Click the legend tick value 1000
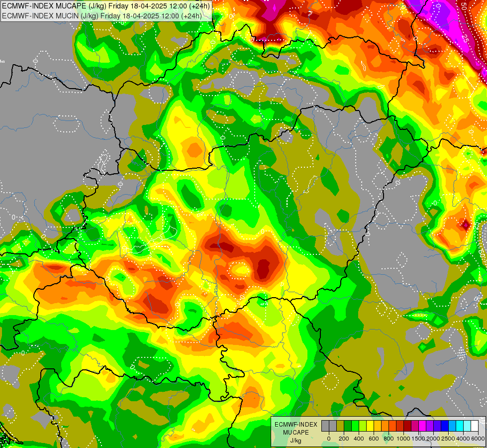 coord(403,439)
